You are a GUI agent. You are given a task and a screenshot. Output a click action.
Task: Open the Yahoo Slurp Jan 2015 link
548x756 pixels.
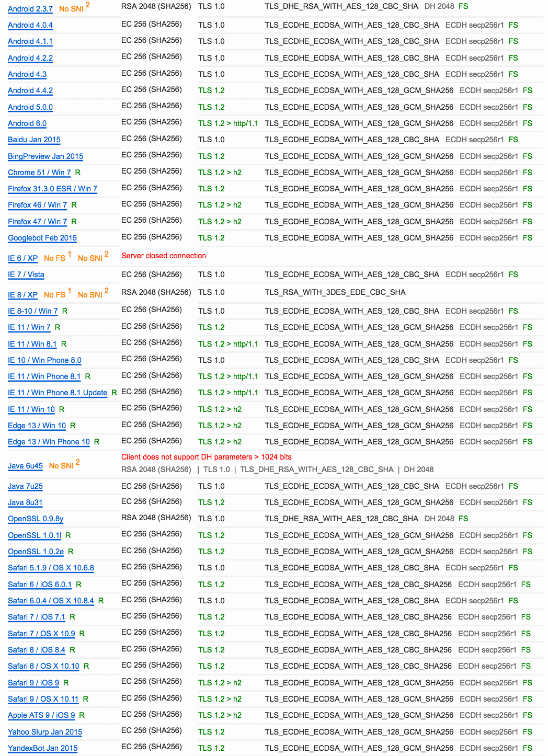[x=45, y=732]
